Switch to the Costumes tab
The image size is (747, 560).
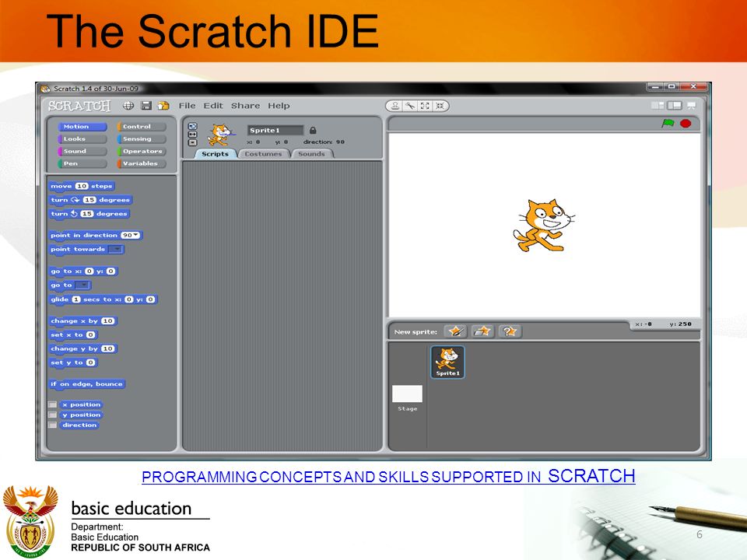point(263,154)
